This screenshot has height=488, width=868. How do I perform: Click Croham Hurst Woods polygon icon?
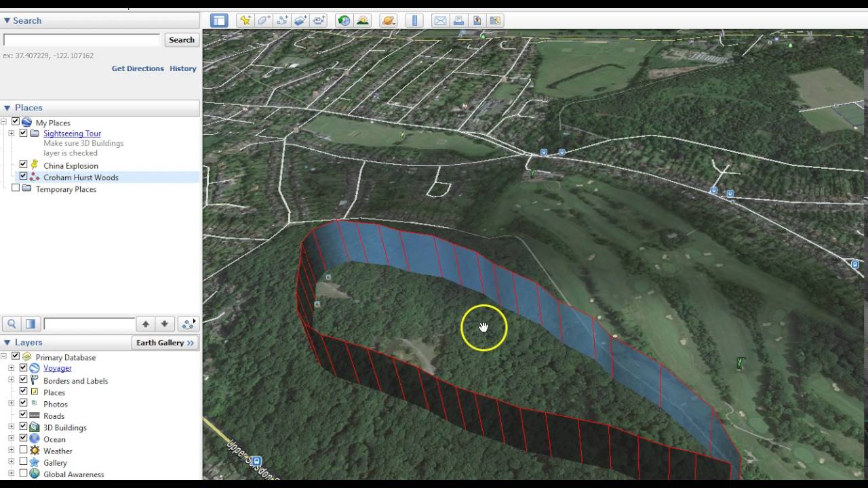pos(35,178)
